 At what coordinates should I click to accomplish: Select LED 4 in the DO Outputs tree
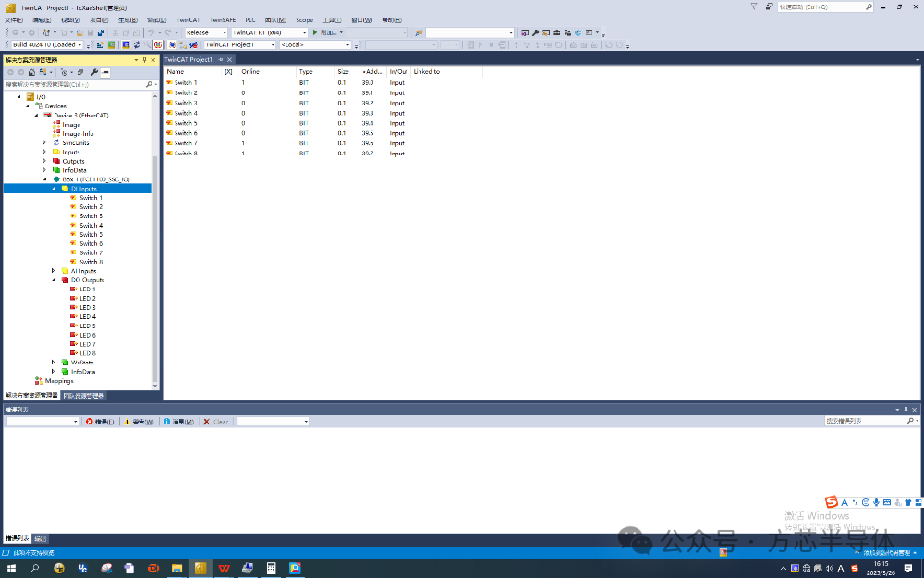pos(88,316)
